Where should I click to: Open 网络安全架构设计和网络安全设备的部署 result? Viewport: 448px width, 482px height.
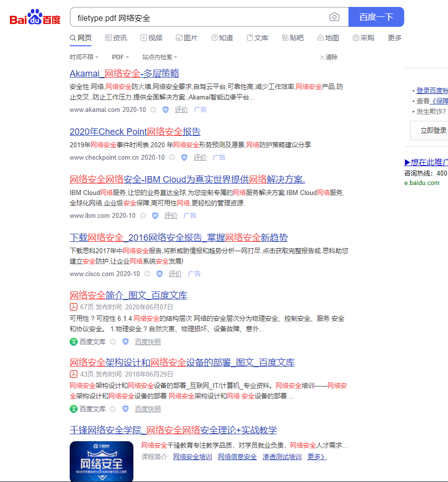(x=182, y=362)
